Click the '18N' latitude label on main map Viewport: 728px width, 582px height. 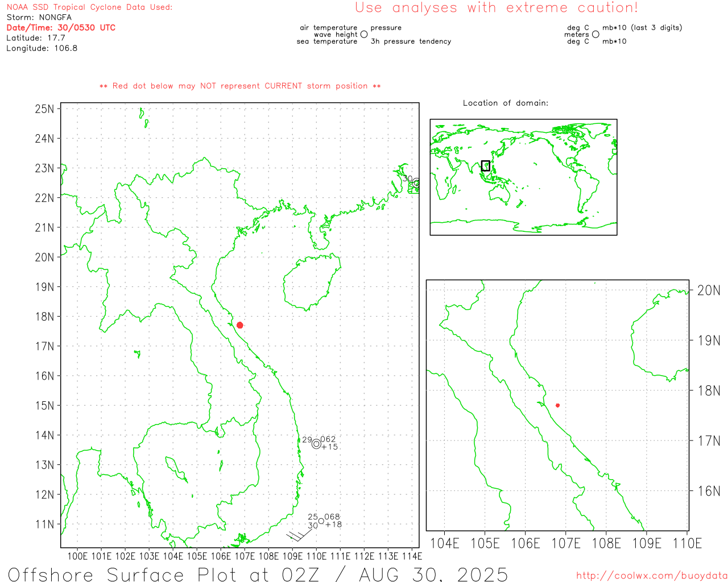pyautogui.click(x=45, y=317)
